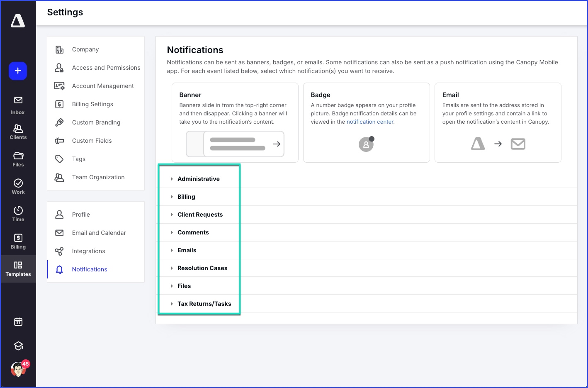Click the Banner card heading
588x388 pixels.
click(x=190, y=95)
